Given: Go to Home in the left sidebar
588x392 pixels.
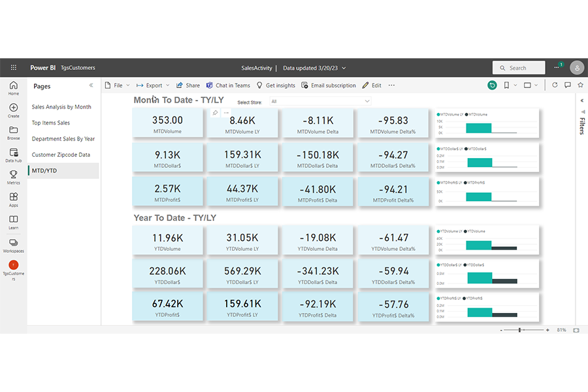Looking at the screenshot, I should tap(14, 88).
